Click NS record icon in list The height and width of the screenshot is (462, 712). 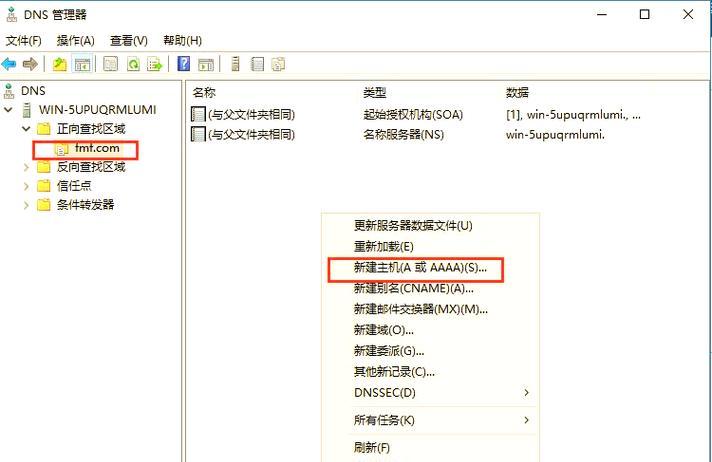pos(198,134)
